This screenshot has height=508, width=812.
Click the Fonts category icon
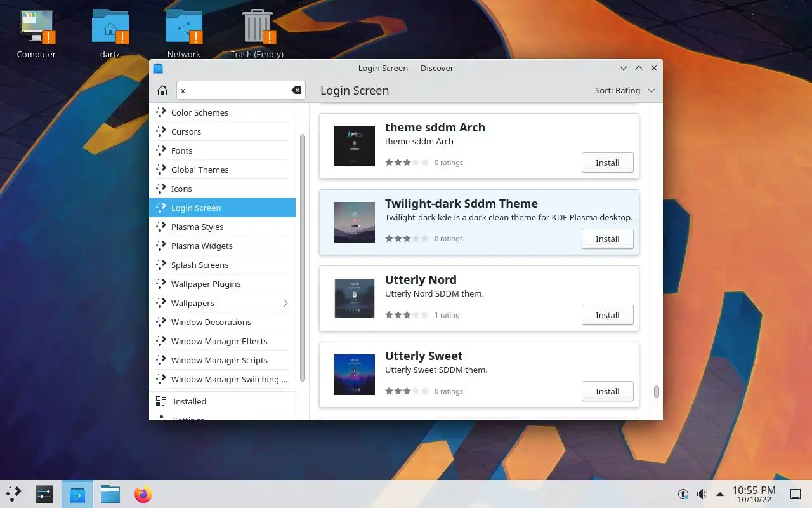click(161, 150)
